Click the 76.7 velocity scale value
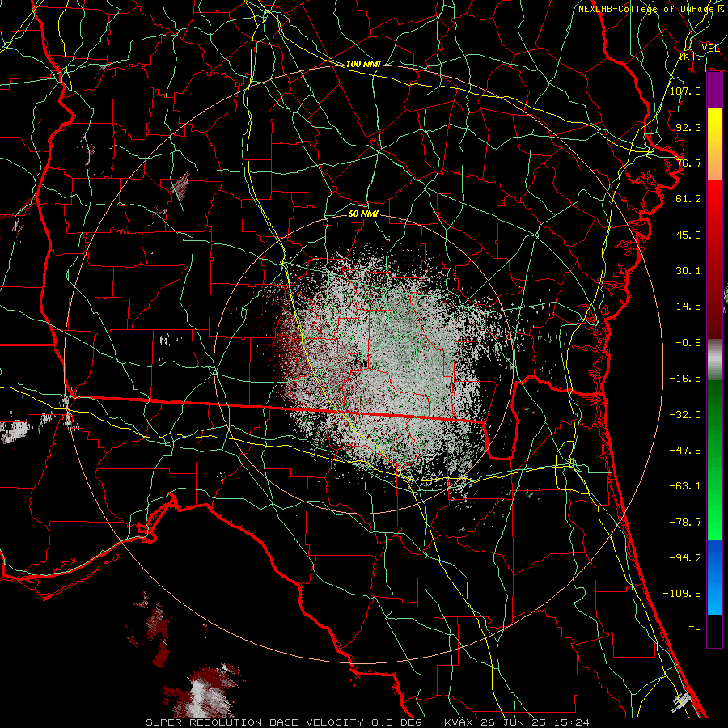The width and height of the screenshot is (728, 728). [x=688, y=163]
